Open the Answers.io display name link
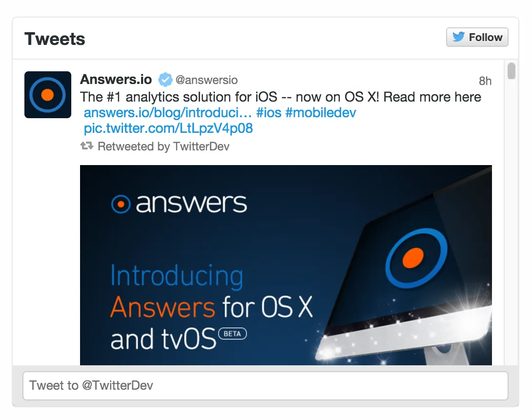 point(116,80)
